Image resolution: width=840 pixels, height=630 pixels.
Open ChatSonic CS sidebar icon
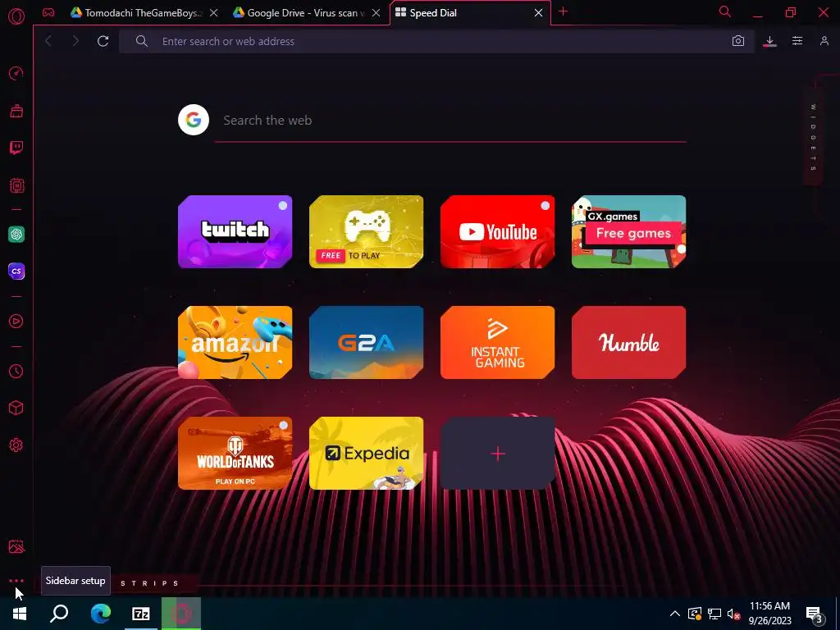pyautogui.click(x=16, y=271)
